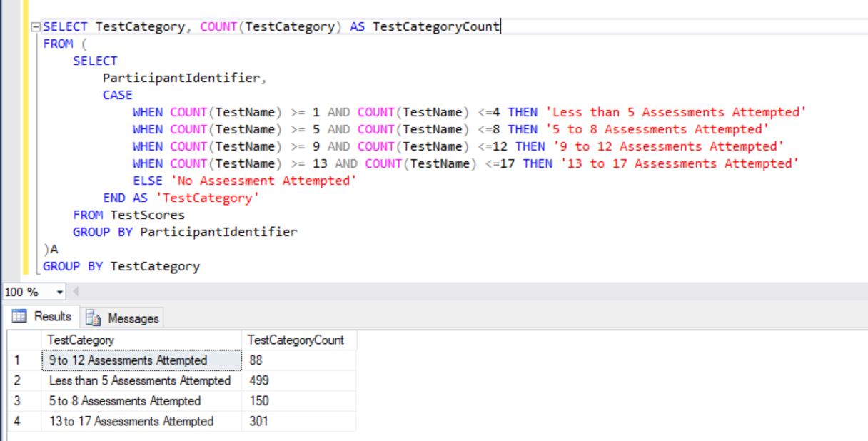868x441 pixels.
Task: Select the count cell 499
Action: click(298, 380)
